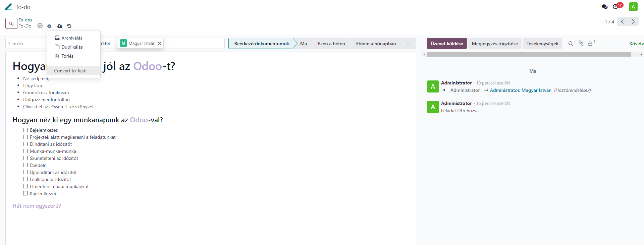Click Magyar István green M avatar

pos(123,43)
